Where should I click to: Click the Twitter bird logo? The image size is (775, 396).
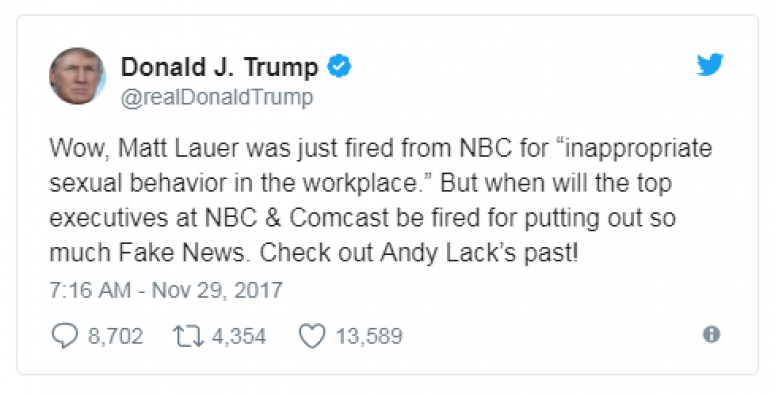(x=710, y=64)
